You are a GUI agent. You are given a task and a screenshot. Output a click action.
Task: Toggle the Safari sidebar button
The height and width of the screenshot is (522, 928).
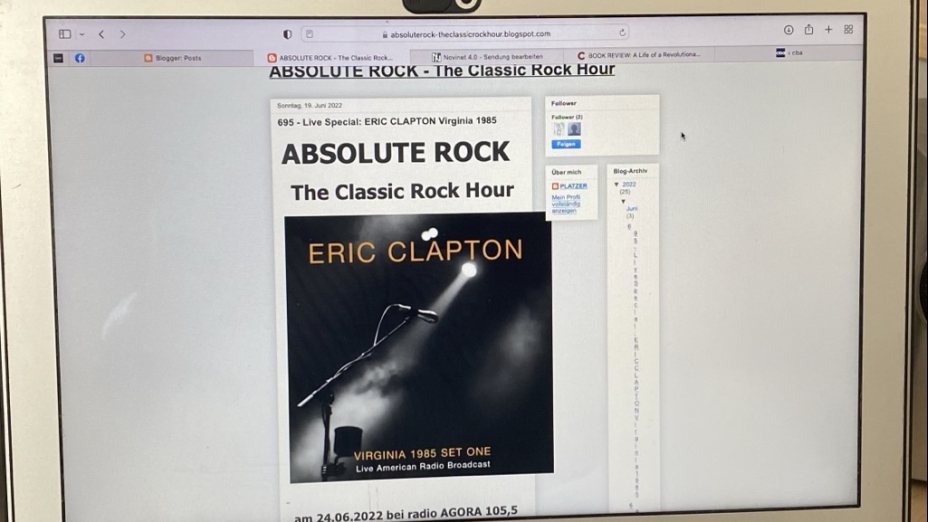(65, 34)
